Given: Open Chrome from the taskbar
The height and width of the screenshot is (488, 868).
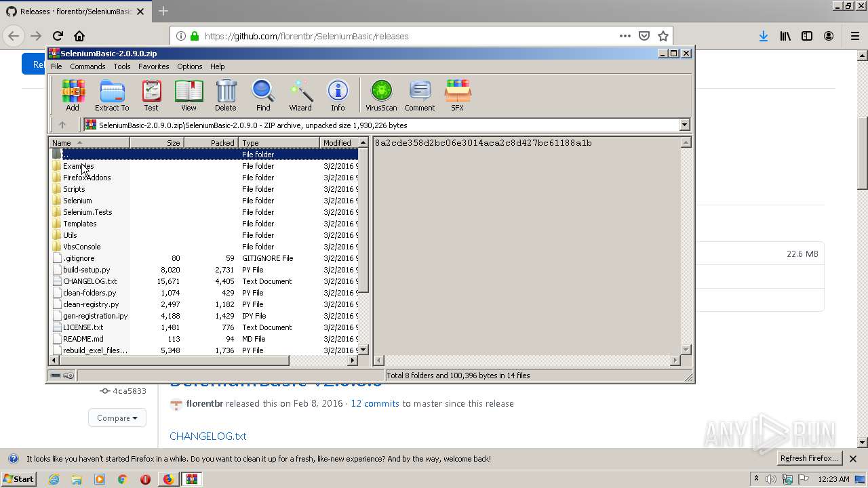Looking at the screenshot, I should click(122, 479).
